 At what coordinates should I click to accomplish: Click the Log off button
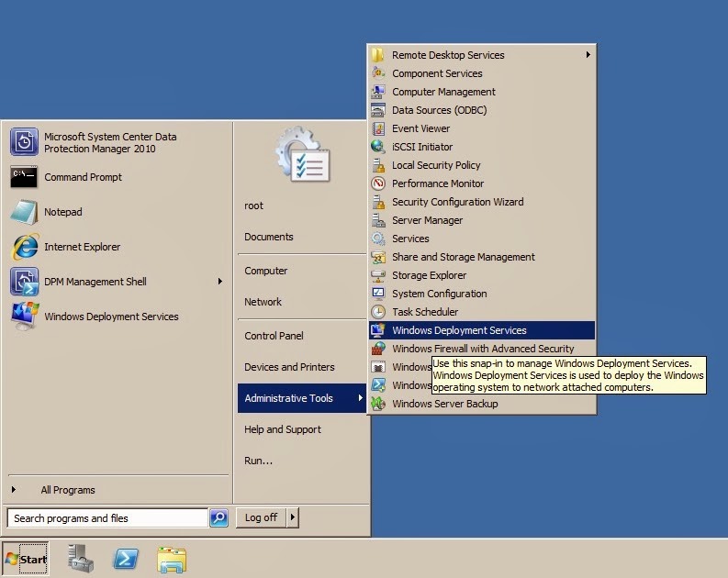pyautogui.click(x=261, y=517)
